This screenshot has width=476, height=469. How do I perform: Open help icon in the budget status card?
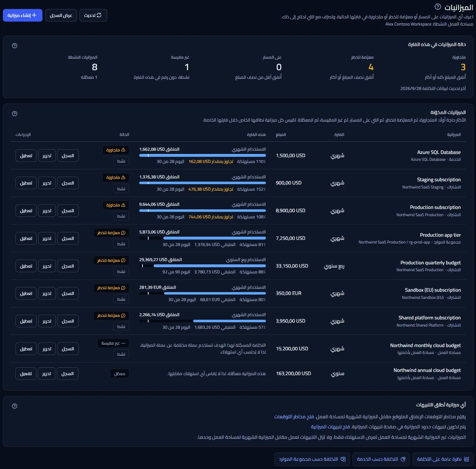point(15,46)
